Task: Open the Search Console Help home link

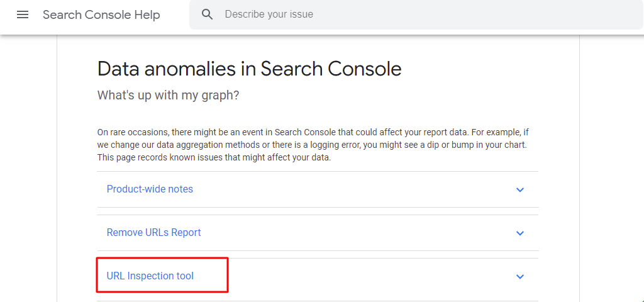Action: pyautogui.click(x=101, y=15)
